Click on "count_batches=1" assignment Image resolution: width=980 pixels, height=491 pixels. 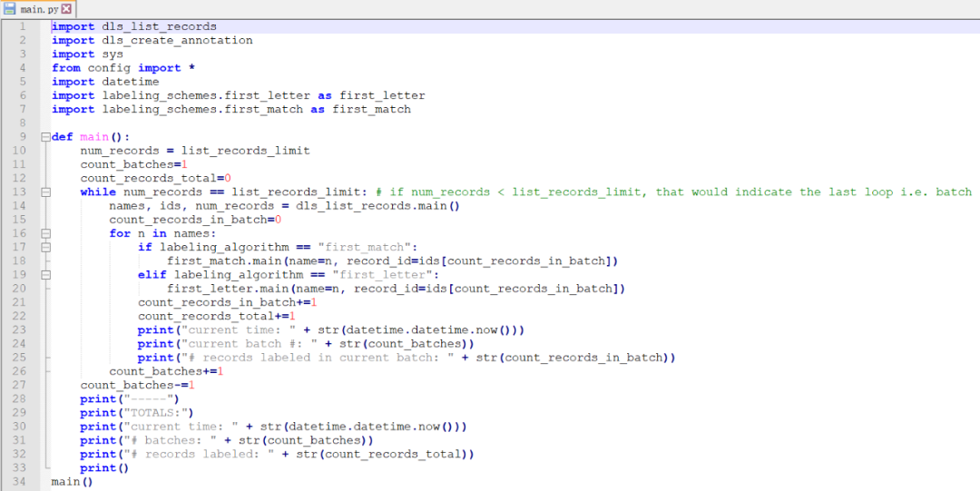[133, 164]
